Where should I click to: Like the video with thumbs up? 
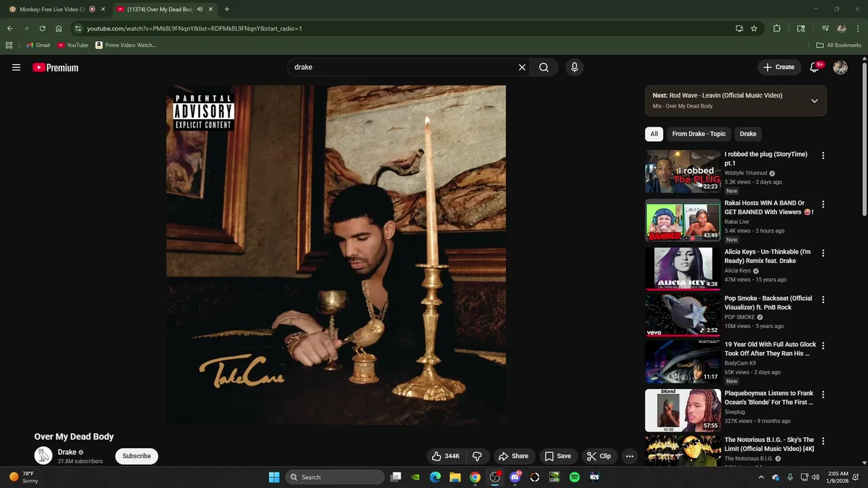point(446,456)
